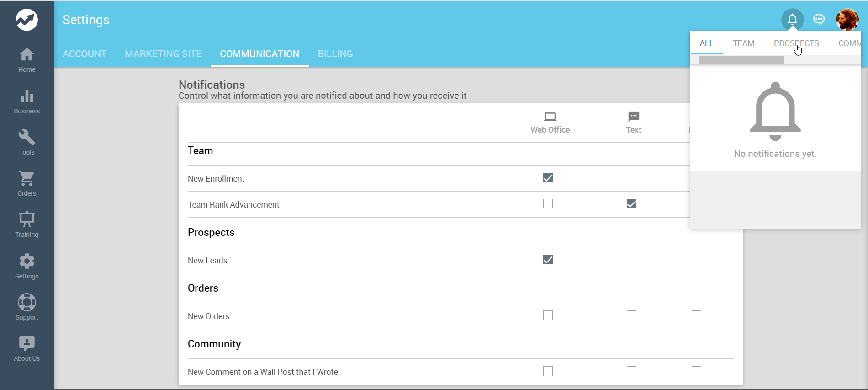Uncheck New Enrollment Web Office checkbox

pos(548,178)
